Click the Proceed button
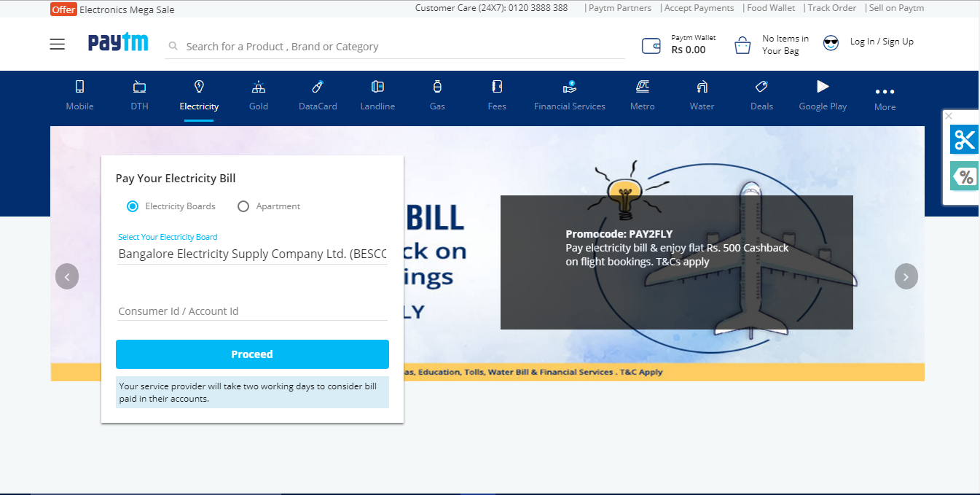 coord(252,354)
